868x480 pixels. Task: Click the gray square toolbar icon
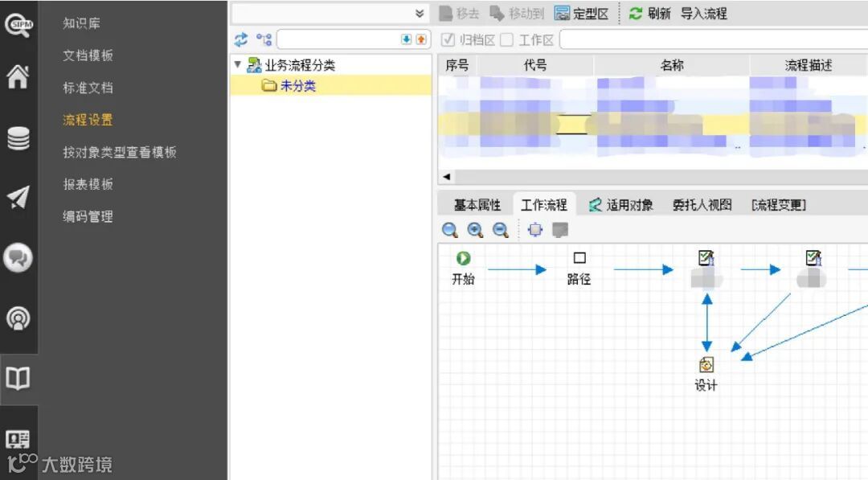click(560, 229)
